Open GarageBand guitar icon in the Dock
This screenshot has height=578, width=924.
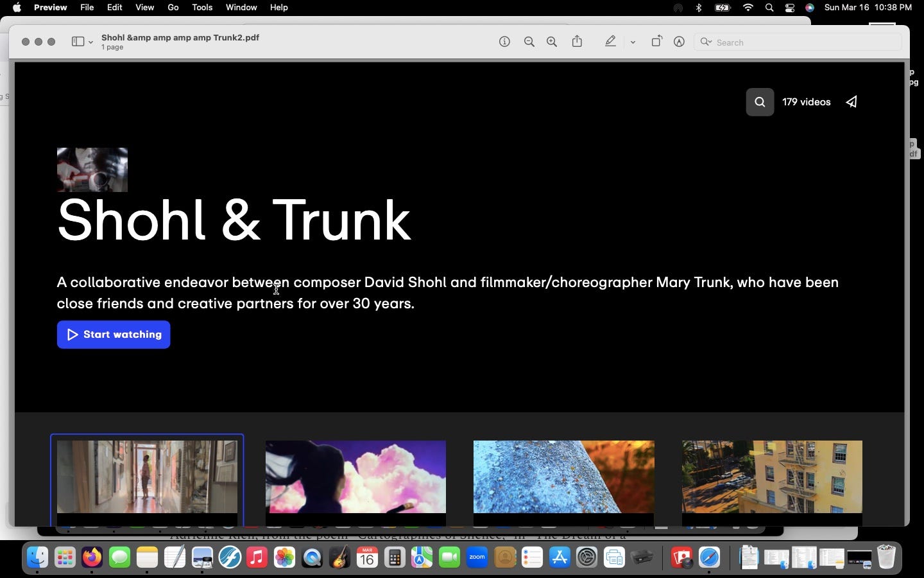tap(339, 557)
